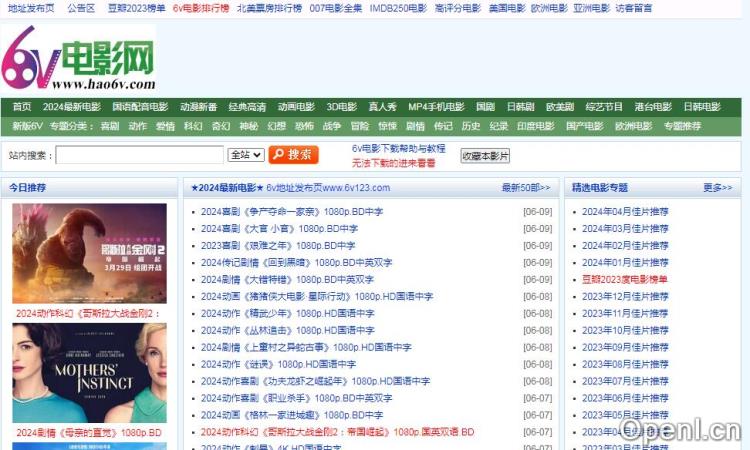This screenshot has height=450, width=750.
Task: Open the Godzilla vs Kong poster thumbnail
Action: coord(89,253)
